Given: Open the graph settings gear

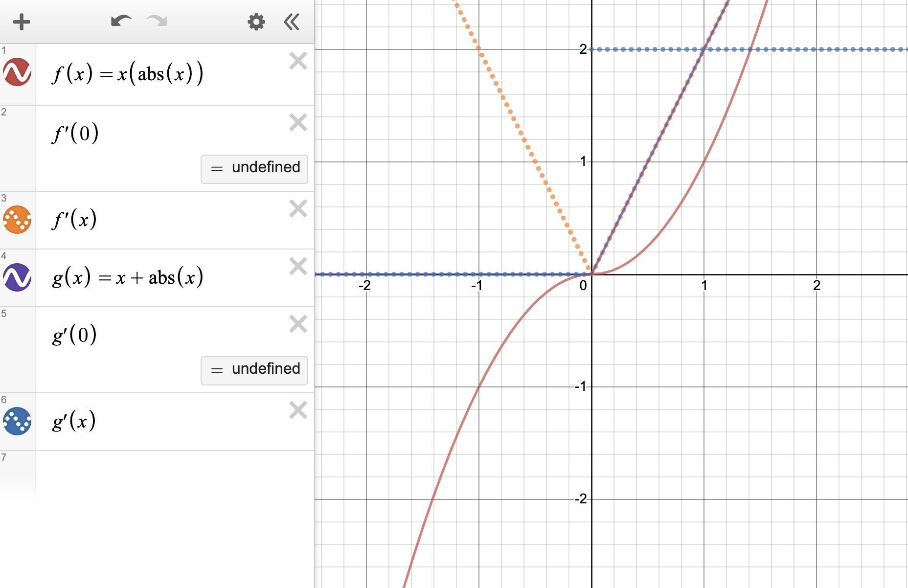Looking at the screenshot, I should 256,22.
